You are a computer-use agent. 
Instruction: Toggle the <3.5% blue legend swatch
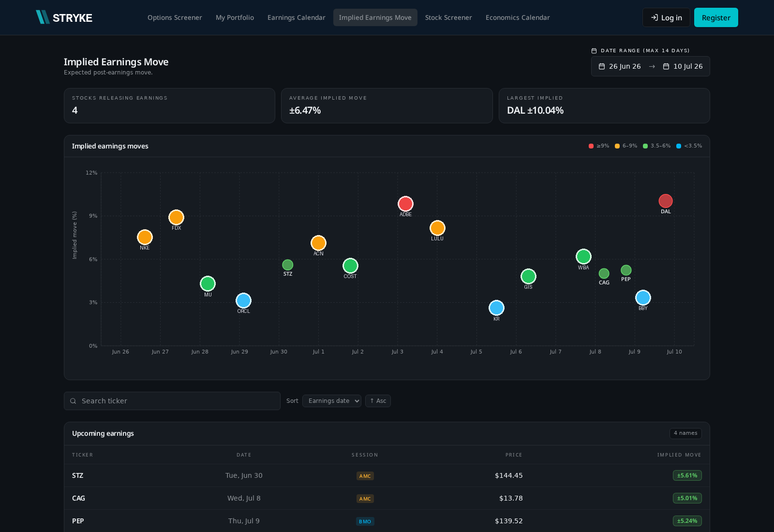679,146
